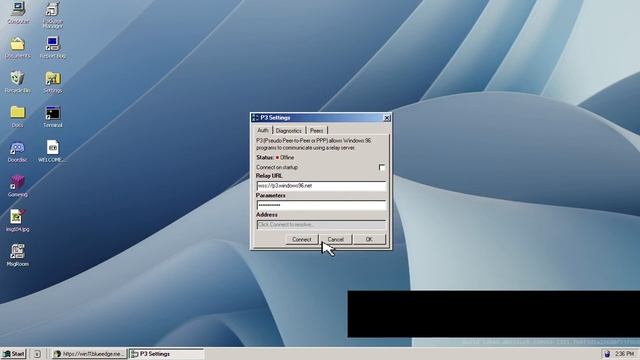Select the P3 Settings taskbar button
Screen dimensions: 640x360
click(x=167, y=354)
